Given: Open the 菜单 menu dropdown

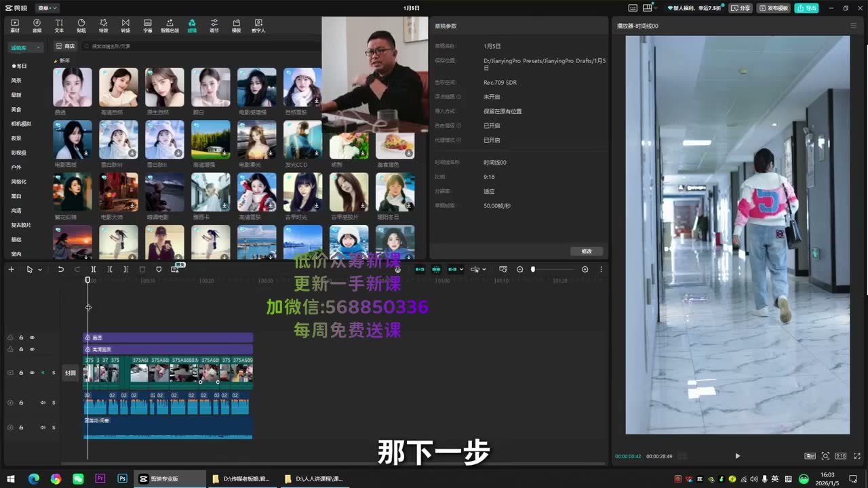Looking at the screenshot, I should click(x=47, y=8).
